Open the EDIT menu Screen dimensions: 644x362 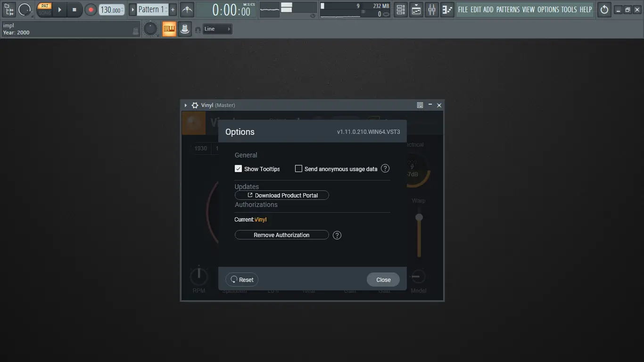(476, 9)
